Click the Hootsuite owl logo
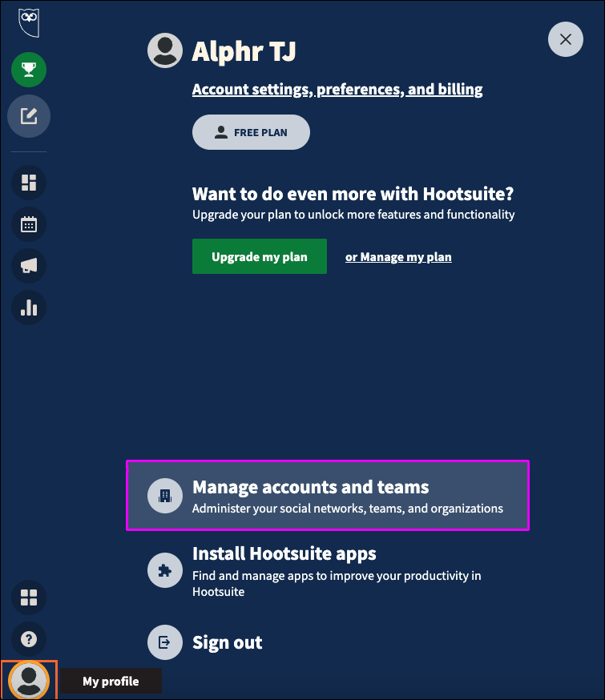This screenshot has height=700, width=605. click(29, 21)
